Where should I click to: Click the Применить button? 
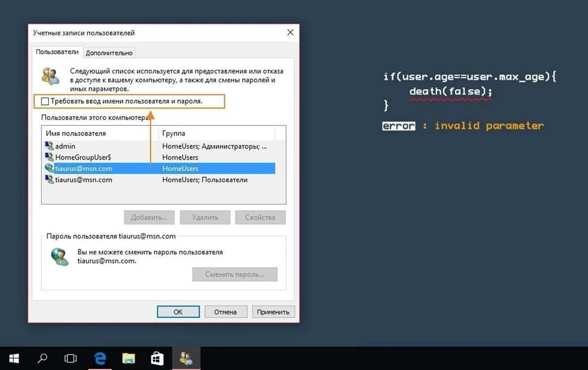pyautogui.click(x=274, y=312)
